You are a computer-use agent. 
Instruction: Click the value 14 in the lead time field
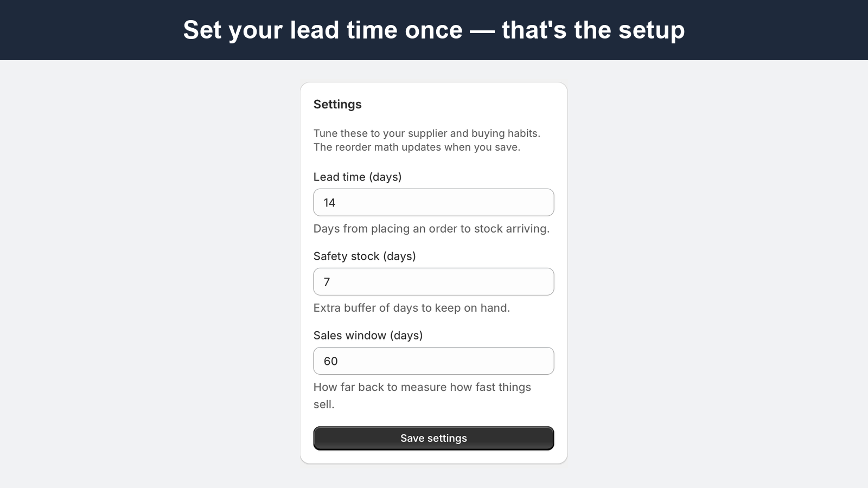pos(329,203)
